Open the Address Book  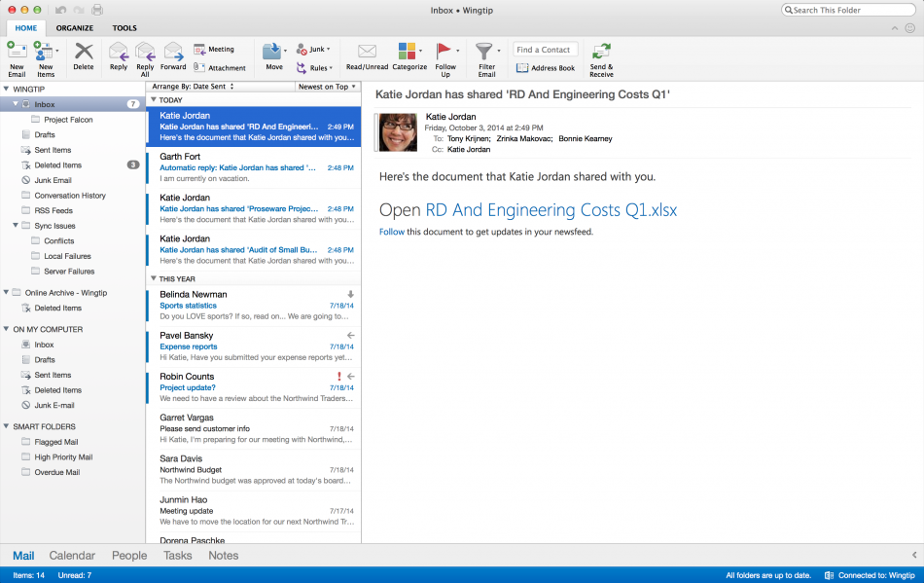coord(546,68)
